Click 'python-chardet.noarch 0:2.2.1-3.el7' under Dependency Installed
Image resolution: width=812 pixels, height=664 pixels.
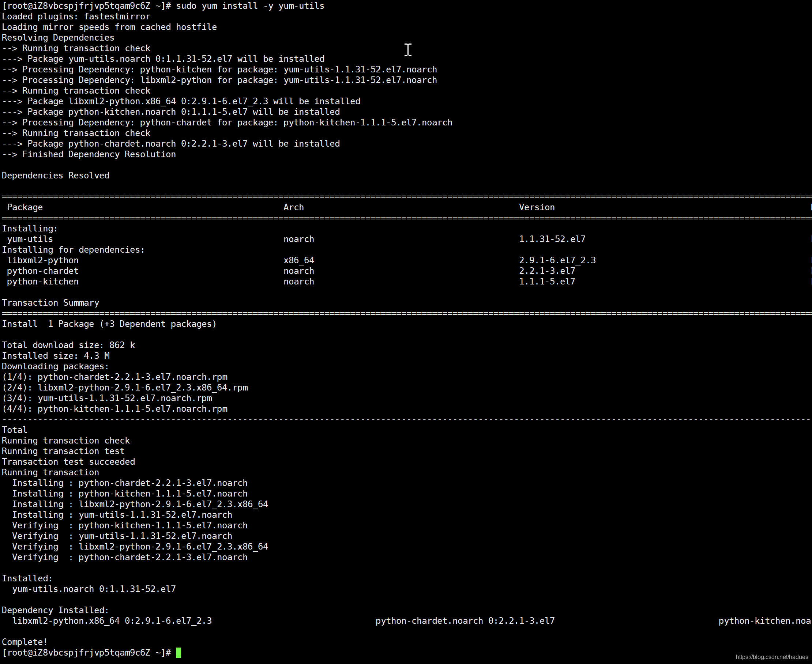tap(465, 621)
